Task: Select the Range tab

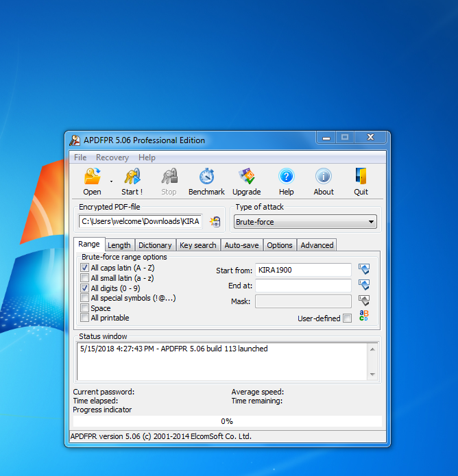Action: tap(89, 244)
